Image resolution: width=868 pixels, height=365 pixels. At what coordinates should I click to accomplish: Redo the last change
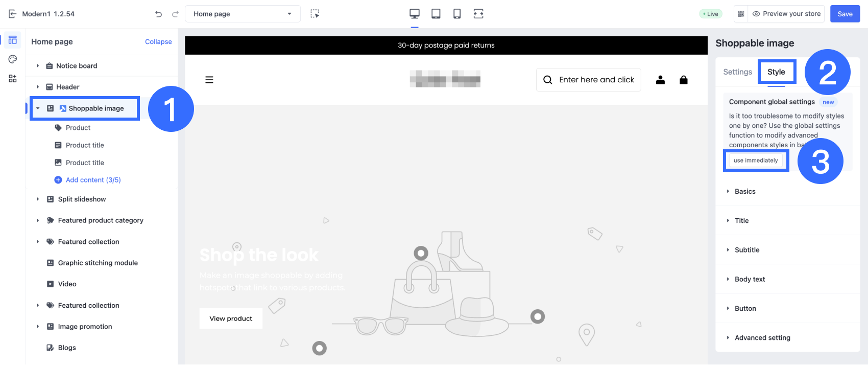(x=175, y=14)
